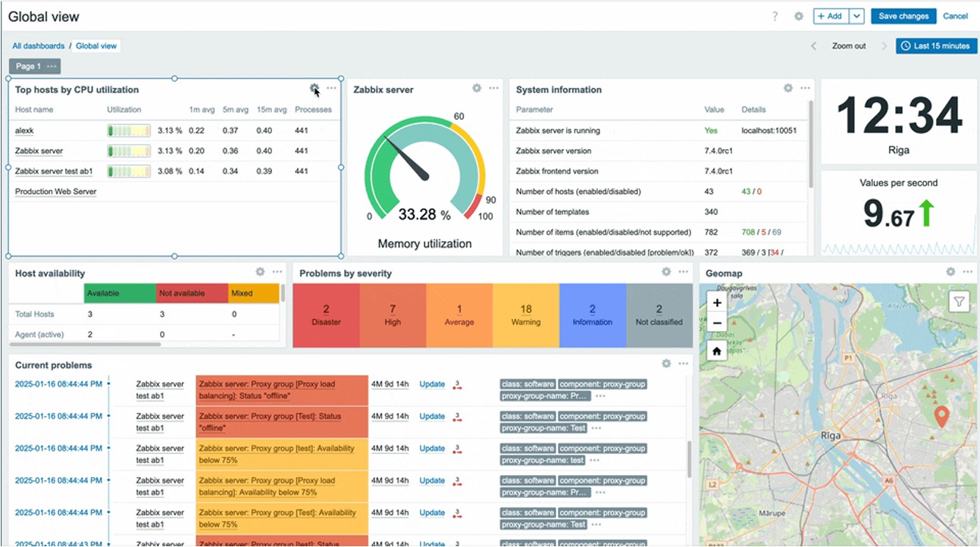Open the Page 1 options menu
980x547 pixels.
pos(49,66)
